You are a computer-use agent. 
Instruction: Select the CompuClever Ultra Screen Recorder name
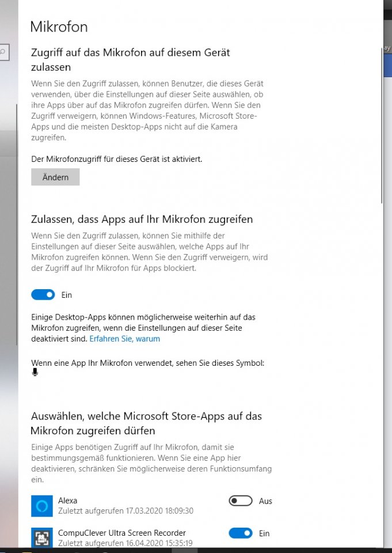click(122, 533)
